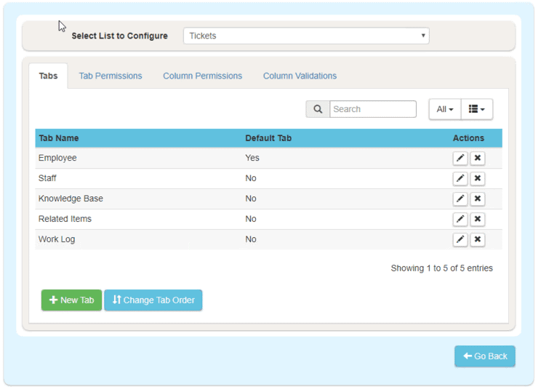
Task: Edit the Work Log tab pencil icon
Action: (460, 239)
